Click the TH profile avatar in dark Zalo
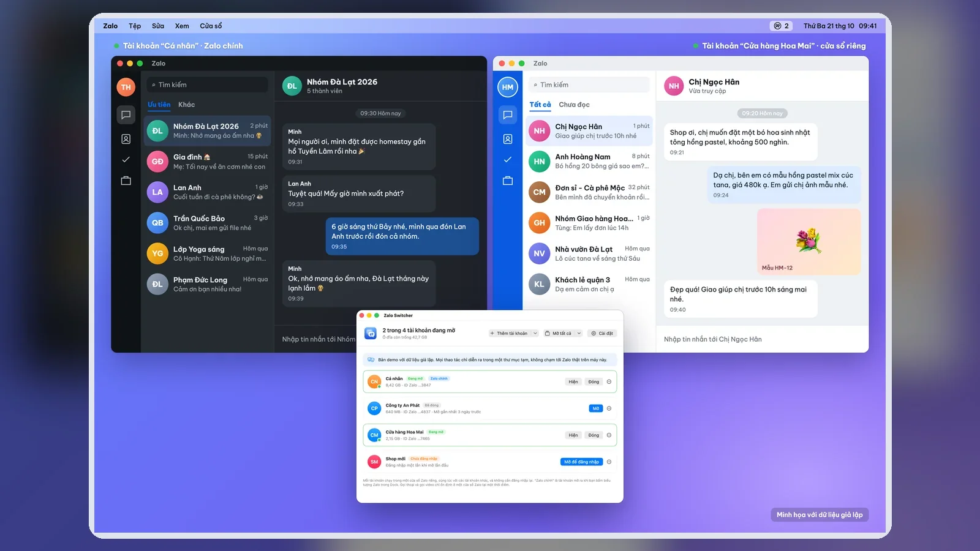This screenshot has height=551, width=980. click(x=126, y=87)
